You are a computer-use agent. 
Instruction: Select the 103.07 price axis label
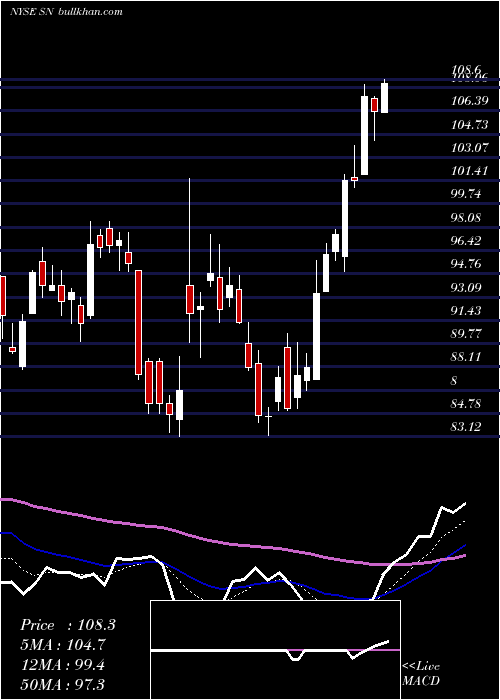[x=470, y=148]
